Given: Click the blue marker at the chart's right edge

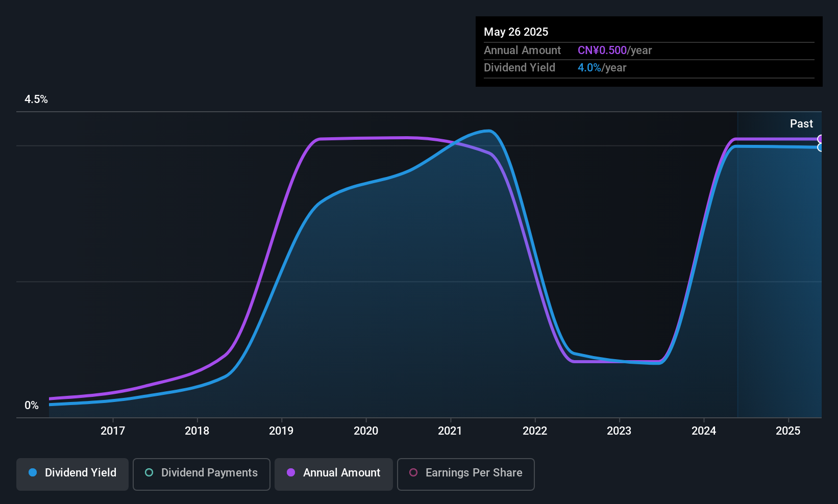Looking at the screenshot, I should point(821,147).
